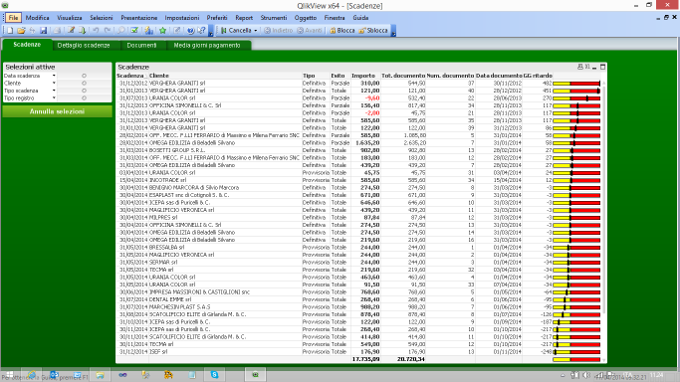Click the What's This help-pointer icon

(201, 30)
